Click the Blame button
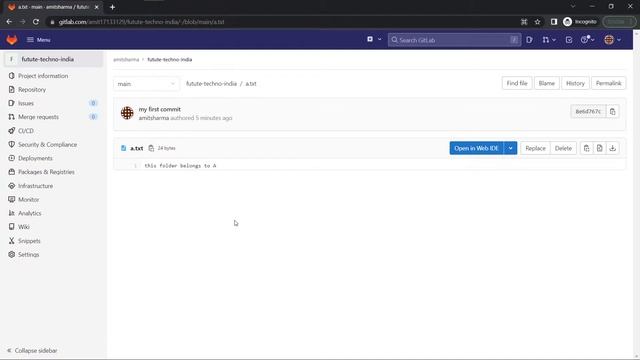The image size is (640, 360). pyautogui.click(x=547, y=83)
